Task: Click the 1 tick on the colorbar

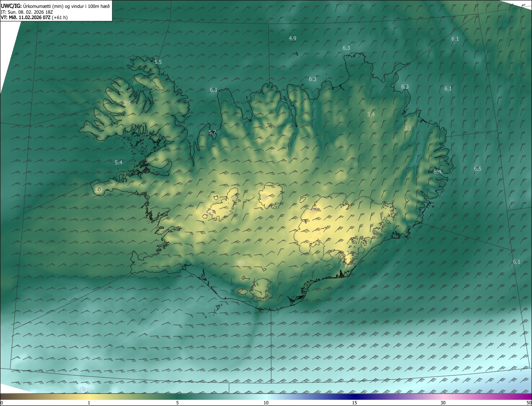Action: [x=89, y=403]
